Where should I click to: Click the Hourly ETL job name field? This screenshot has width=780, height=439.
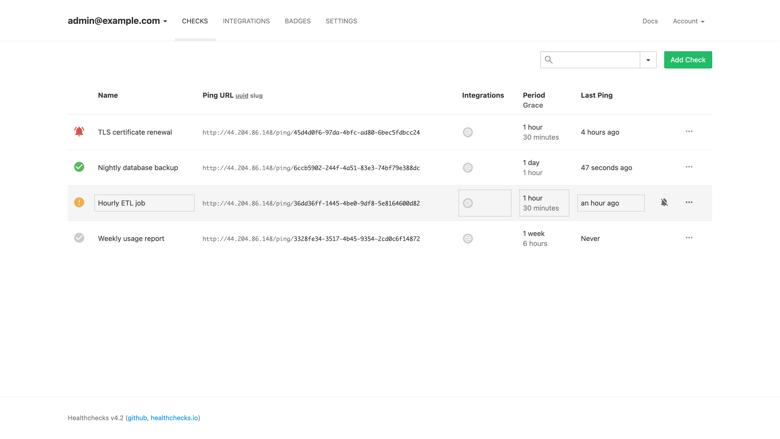144,203
